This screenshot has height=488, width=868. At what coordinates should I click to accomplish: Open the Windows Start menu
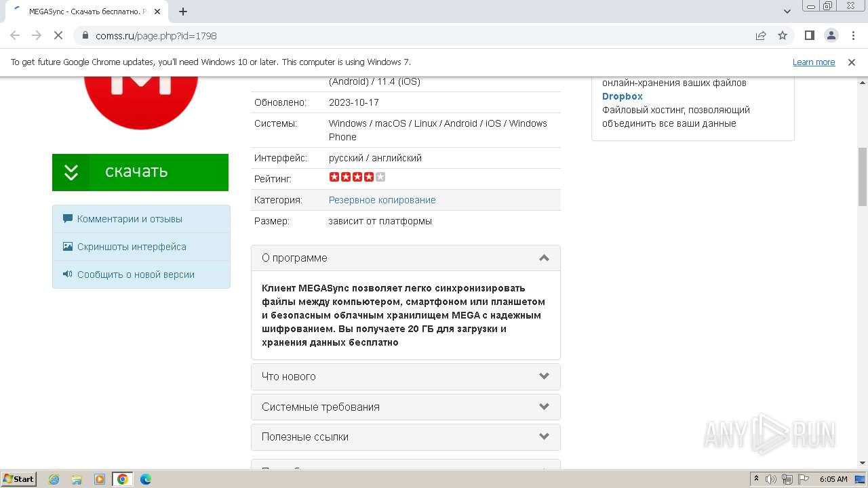click(18, 479)
